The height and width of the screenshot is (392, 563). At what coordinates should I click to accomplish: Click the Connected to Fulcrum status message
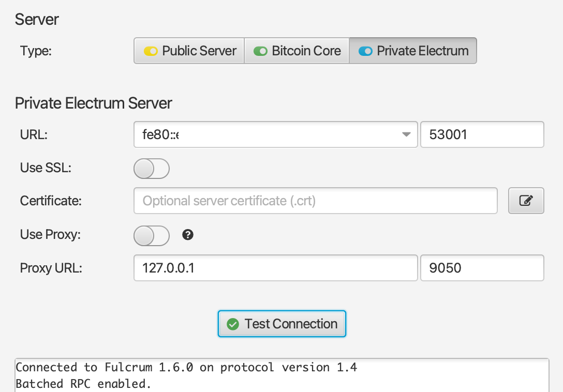[186, 367]
